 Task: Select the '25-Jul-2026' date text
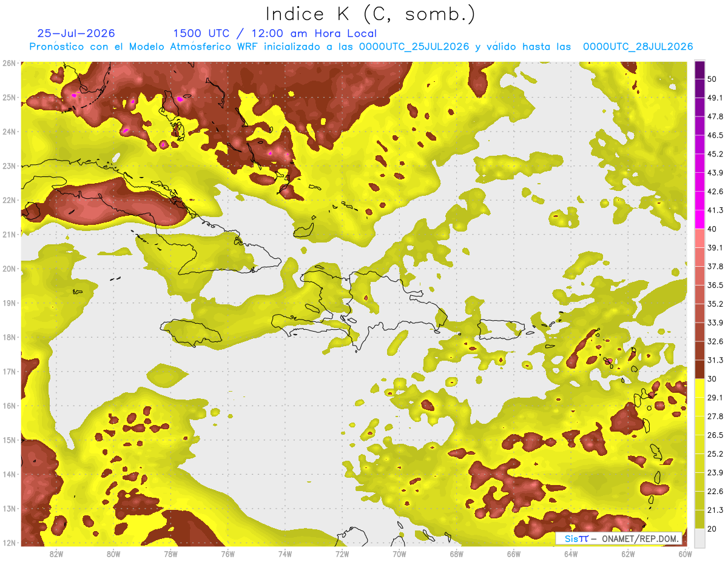[76, 33]
